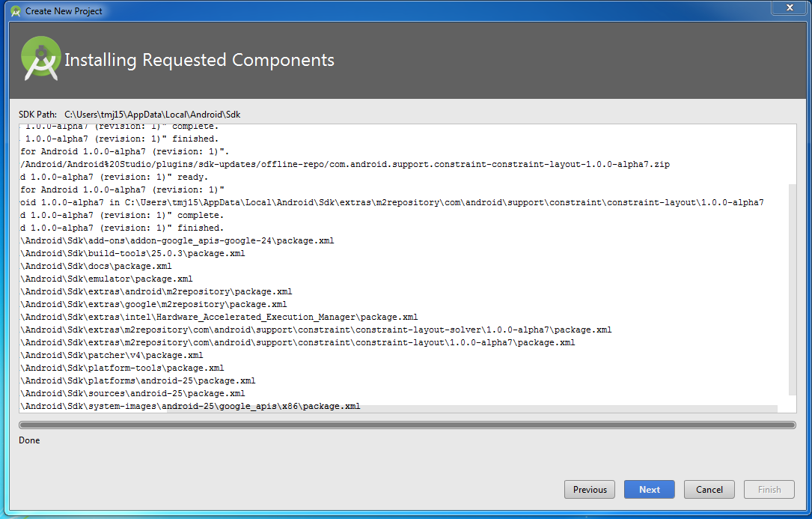Viewport: 812px width, 519px height.
Task: Cancel the component installation
Action: 709,489
